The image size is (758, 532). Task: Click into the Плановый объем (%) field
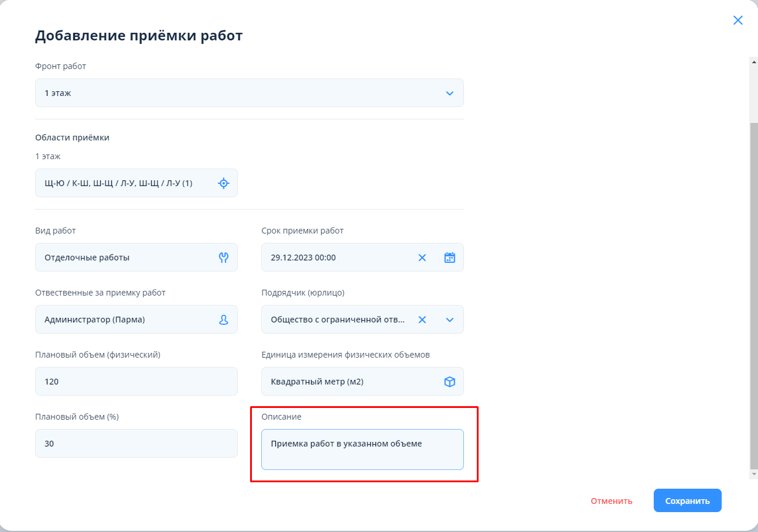tap(136, 444)
